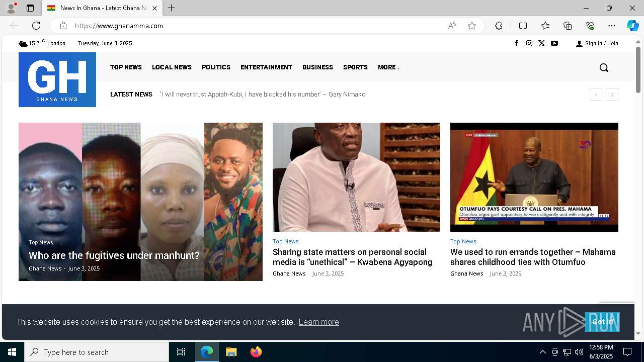Click the Kwabena Agyapong article photo
Image resolution: width=644 pixels, height=362 pixels.
click(356, 177)
